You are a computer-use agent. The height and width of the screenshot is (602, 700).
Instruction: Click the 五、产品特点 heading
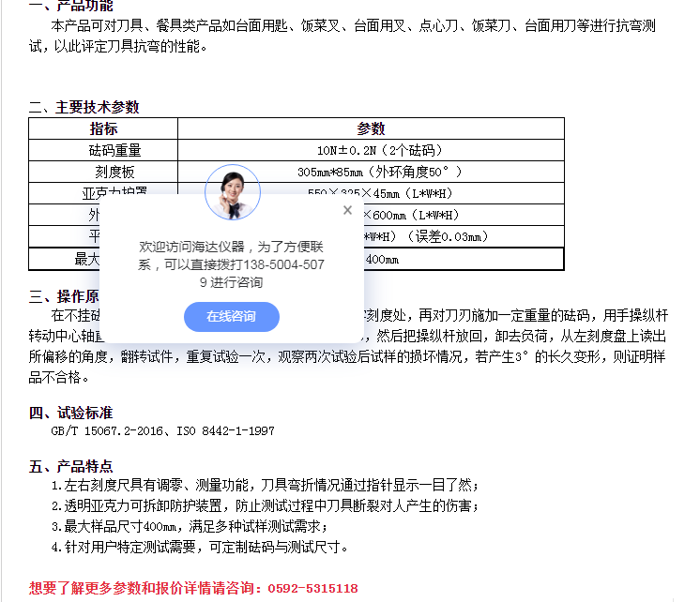pos(71,466)
